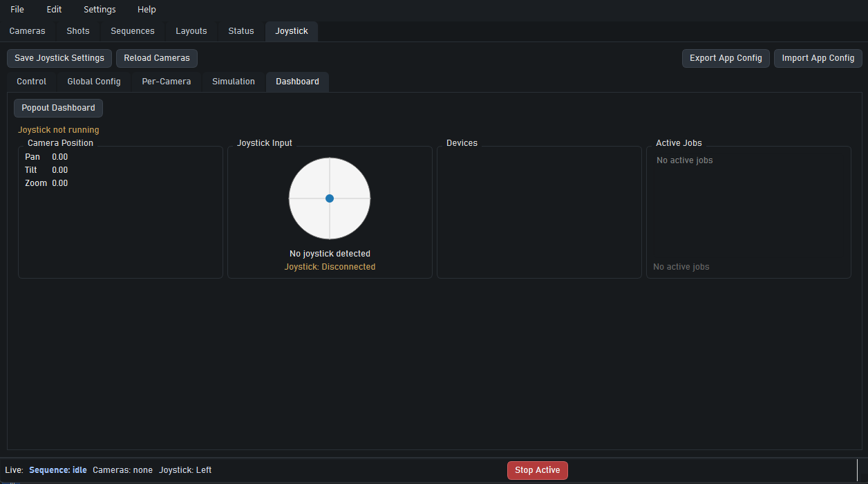
Task: Select the Layouts tab
Action: click(191, 31)
